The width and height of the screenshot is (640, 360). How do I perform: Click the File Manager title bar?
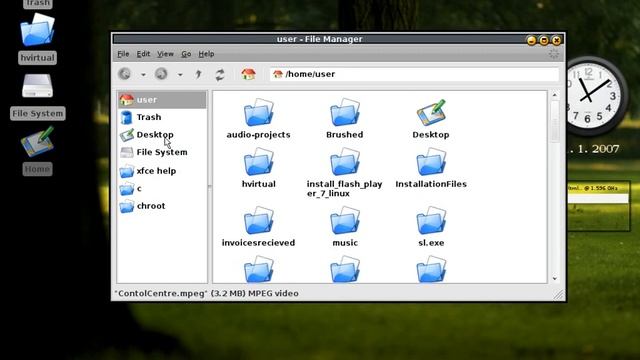pos(319,39)
